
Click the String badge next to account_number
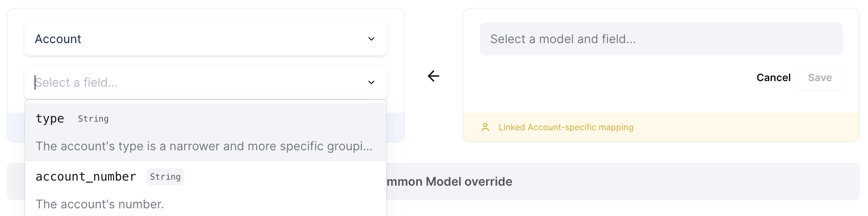coord(165,177)
